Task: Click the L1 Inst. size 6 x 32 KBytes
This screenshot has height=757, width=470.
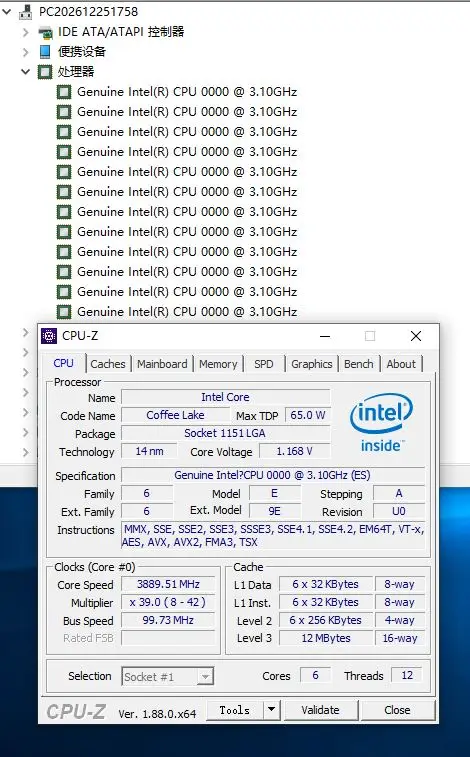Action: point(326,602)
